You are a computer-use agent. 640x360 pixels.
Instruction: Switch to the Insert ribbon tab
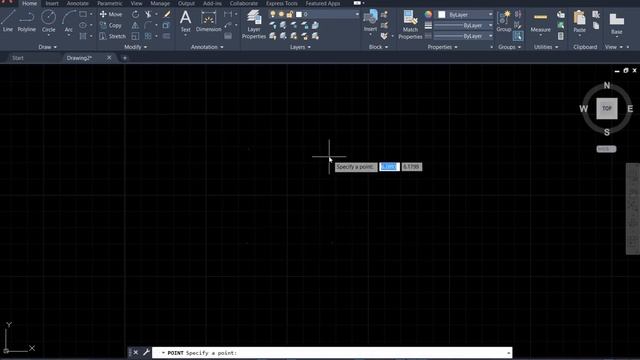[52, 3]
